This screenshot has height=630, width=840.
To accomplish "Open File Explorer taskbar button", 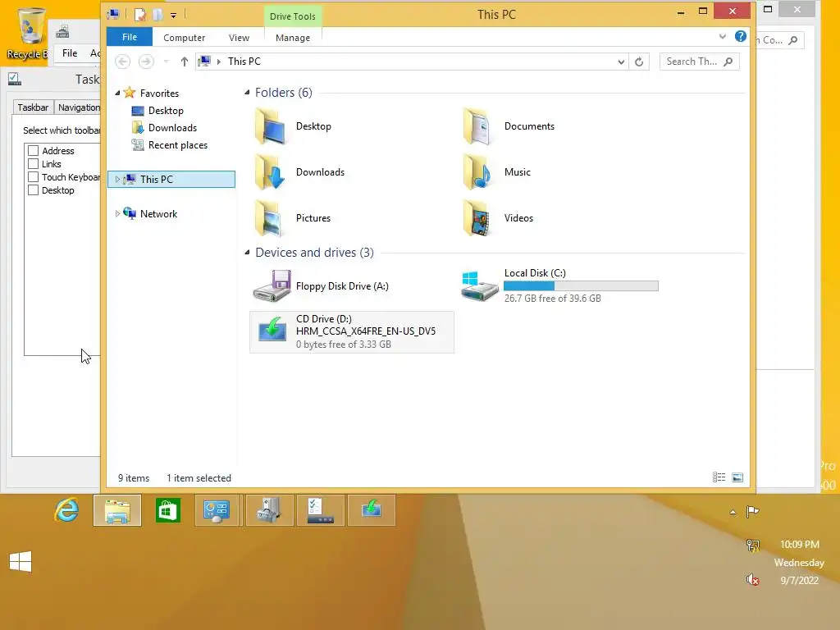I will [x=117, y=510].
